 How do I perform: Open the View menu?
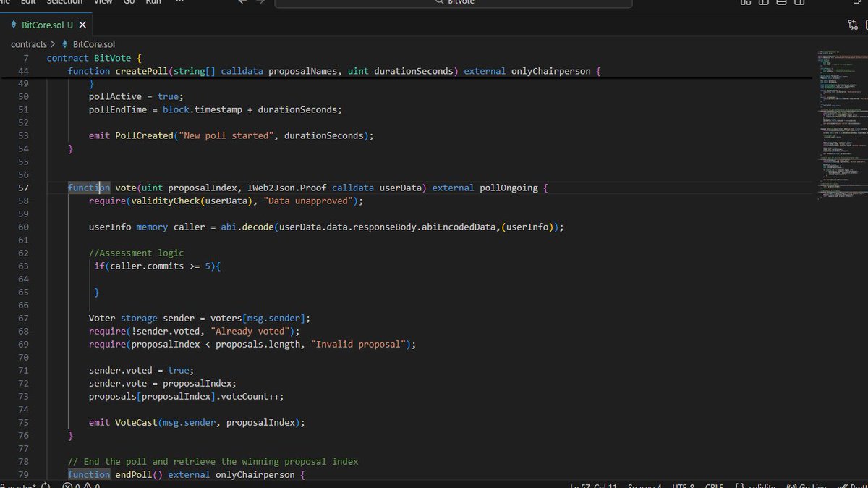pyautogui.click(x=103, y=2)
